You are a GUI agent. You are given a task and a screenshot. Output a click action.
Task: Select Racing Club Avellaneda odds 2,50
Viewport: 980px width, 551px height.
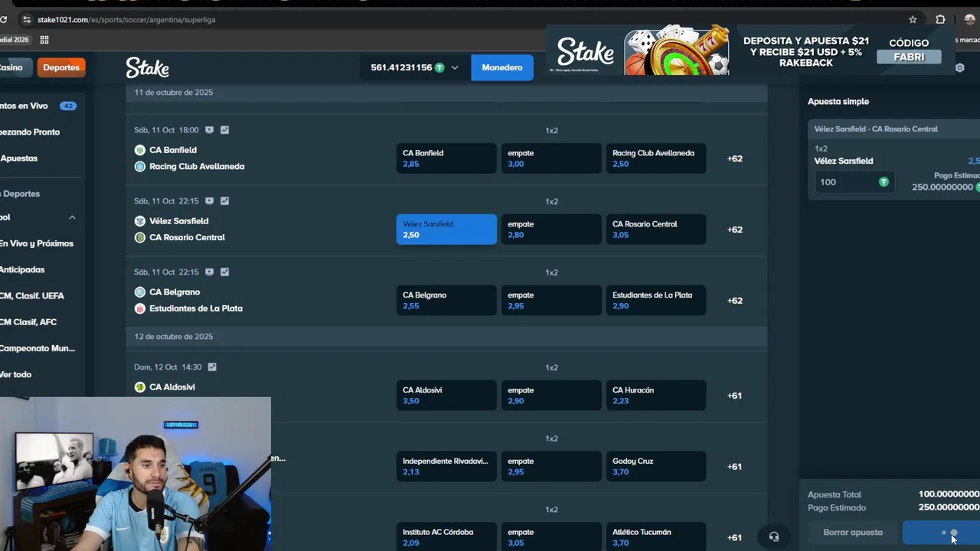click(x=656, y=158)
